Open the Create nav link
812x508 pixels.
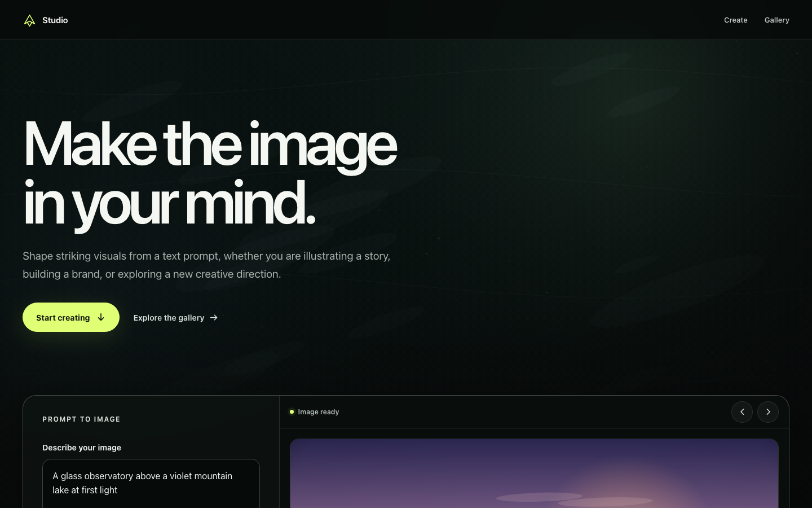[x=735, y=20]
